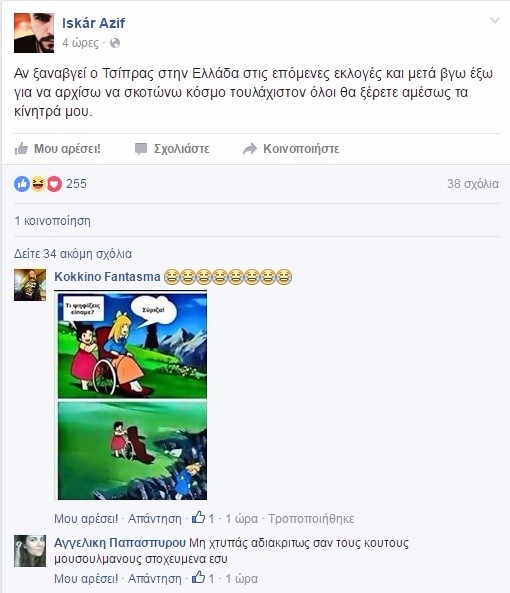Click the speech bubble Σχολιάστε icon
The height and width of the screenshot is (593, 510).
[141, 149]
